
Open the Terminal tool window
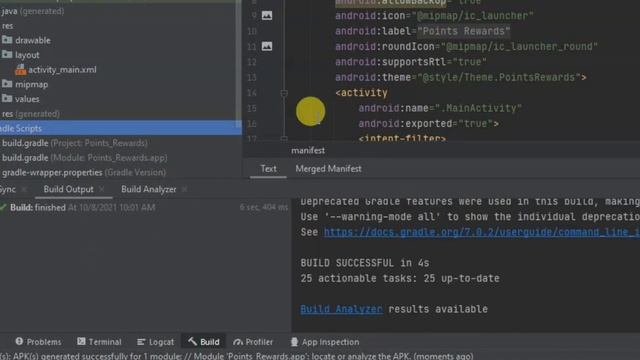99,342
